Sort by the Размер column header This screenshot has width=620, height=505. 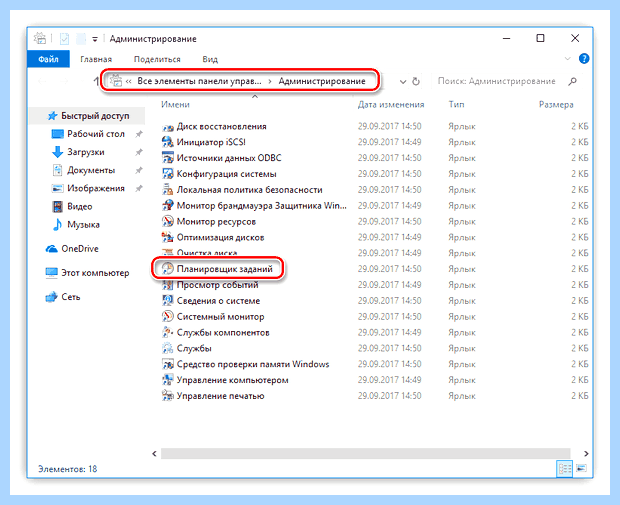pyautogui.click(x=556, y=105)
